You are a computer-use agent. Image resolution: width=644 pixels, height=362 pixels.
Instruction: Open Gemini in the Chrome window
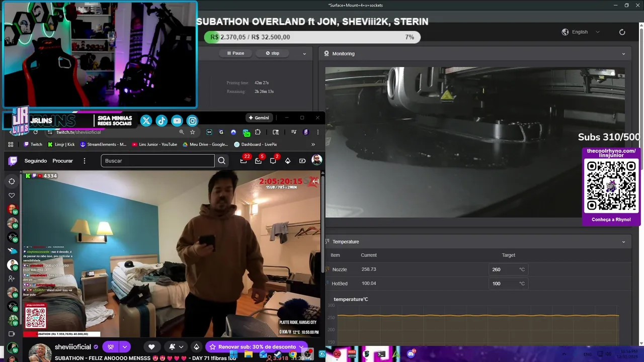pos(259,118)
